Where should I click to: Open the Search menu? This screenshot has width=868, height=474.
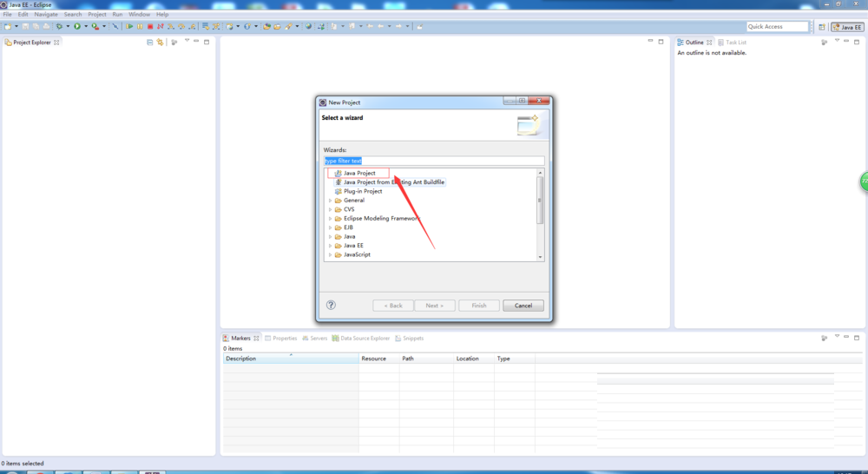pyautogui.click(x=73, y=15)
